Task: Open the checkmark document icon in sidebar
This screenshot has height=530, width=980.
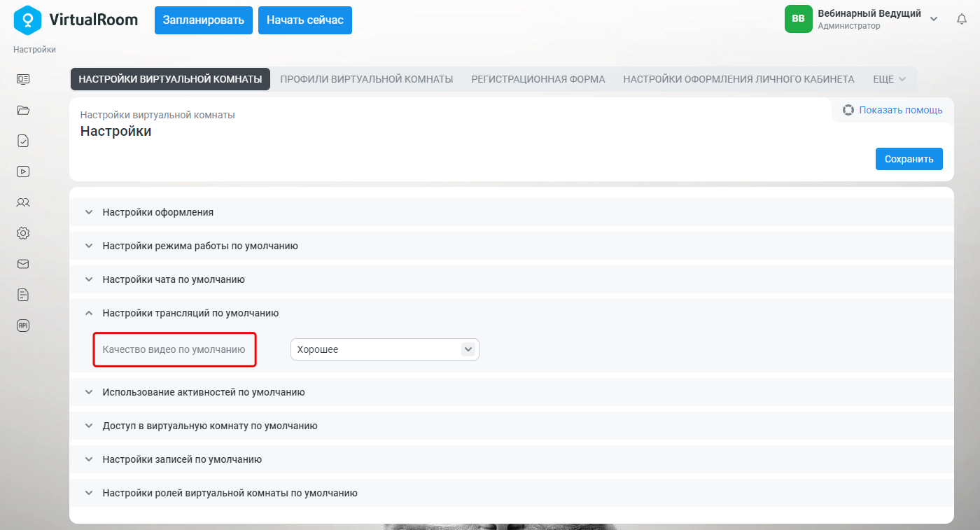Action: click(23, 141)
